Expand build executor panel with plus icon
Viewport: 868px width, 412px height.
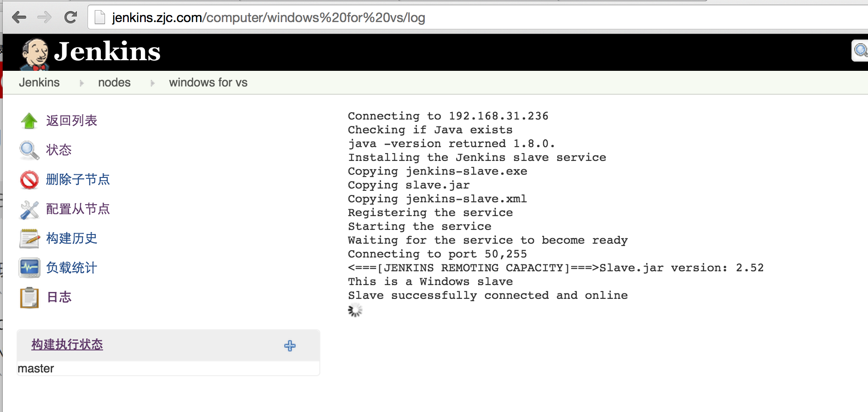[x=290, y=346]
